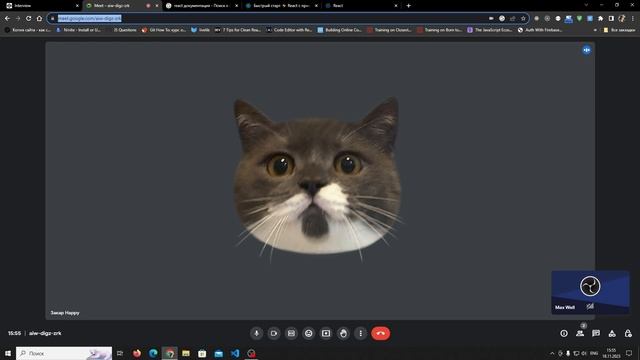Select the Max Well self-view tile

(590, 292)
